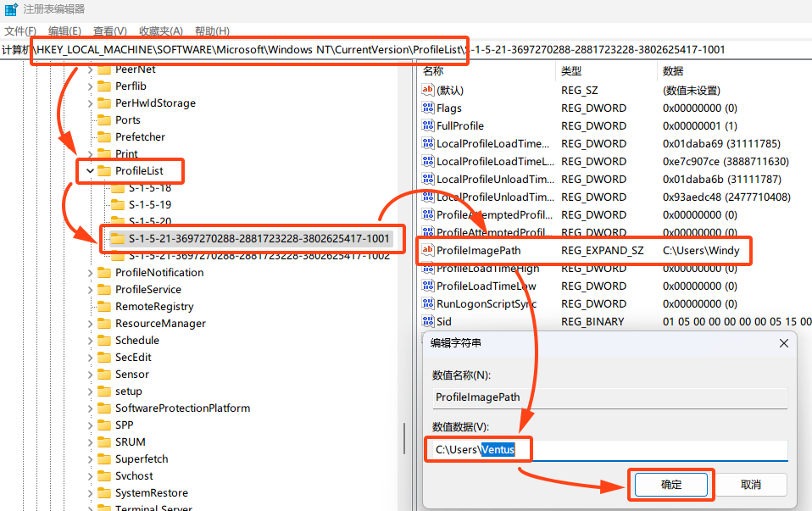Click the Registry Editor app icon in title bar

pos(11,9)
